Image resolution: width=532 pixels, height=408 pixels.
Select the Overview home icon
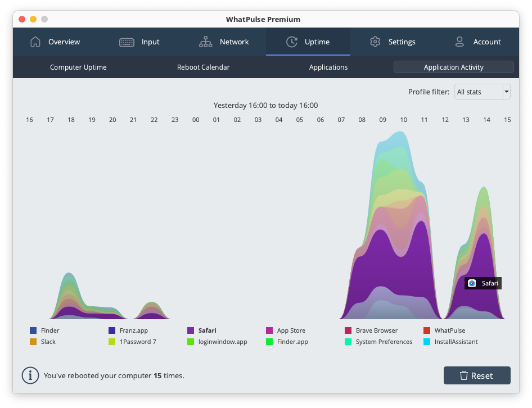[35, 42]
